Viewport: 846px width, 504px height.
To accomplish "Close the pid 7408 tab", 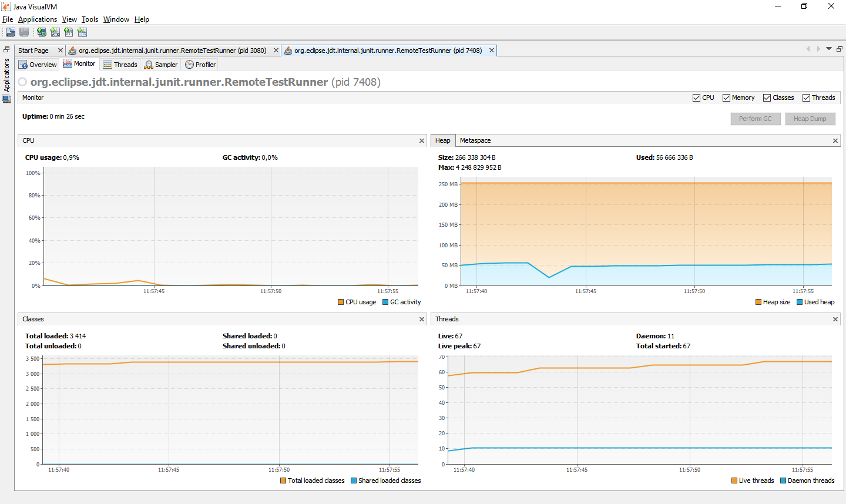I will click(x=492, y=51).
